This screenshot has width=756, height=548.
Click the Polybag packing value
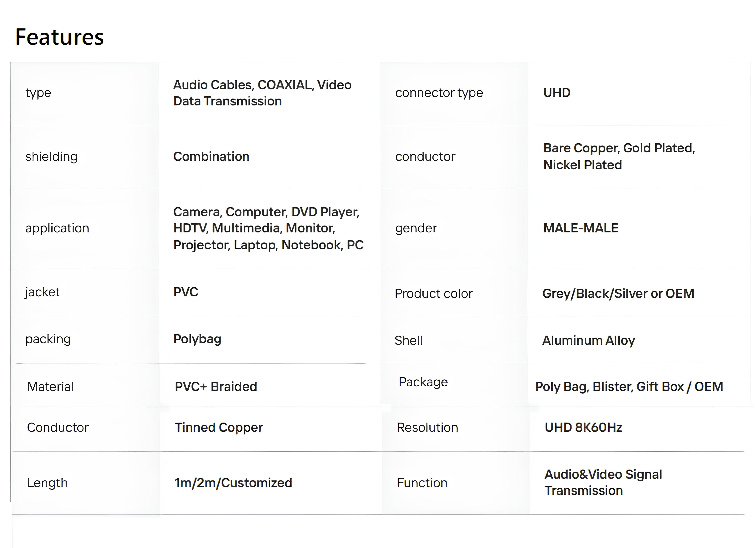[x=197, y=339]
